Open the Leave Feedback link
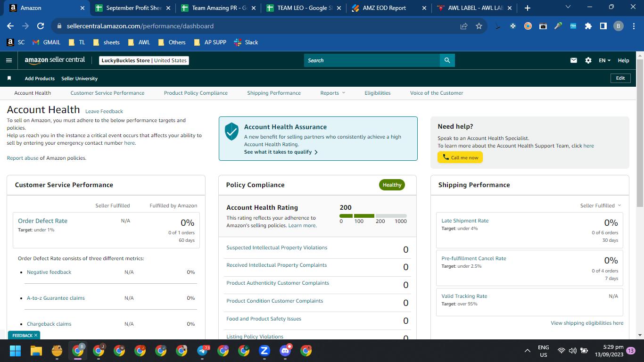Image resolution: width=644 pixels, height=362 pixels. tap(104, 111)
